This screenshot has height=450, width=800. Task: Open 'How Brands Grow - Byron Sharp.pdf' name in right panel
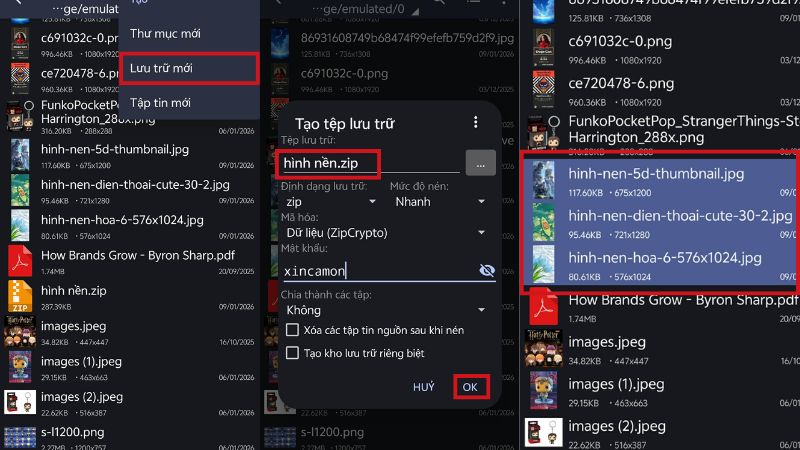tap(683, 299)
